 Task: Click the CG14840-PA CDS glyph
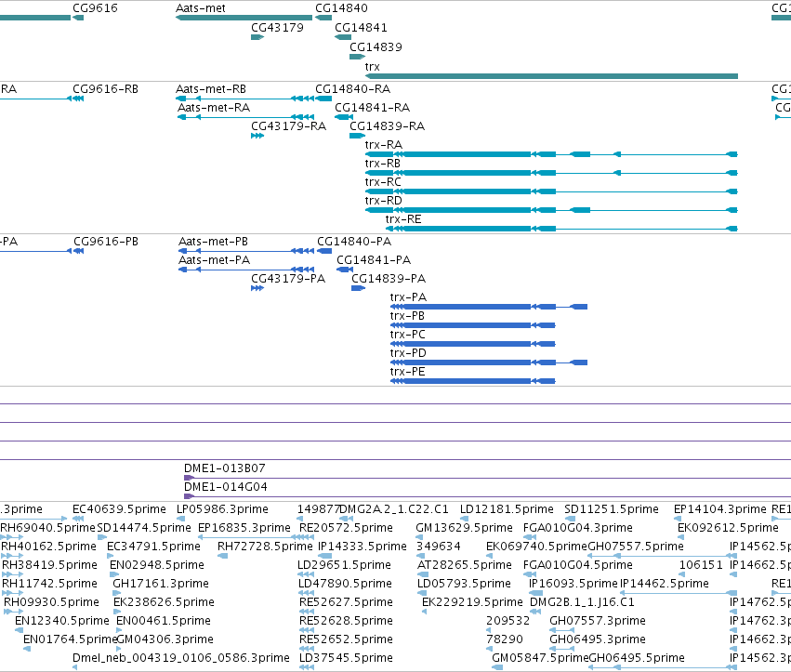tap(324, 251)
